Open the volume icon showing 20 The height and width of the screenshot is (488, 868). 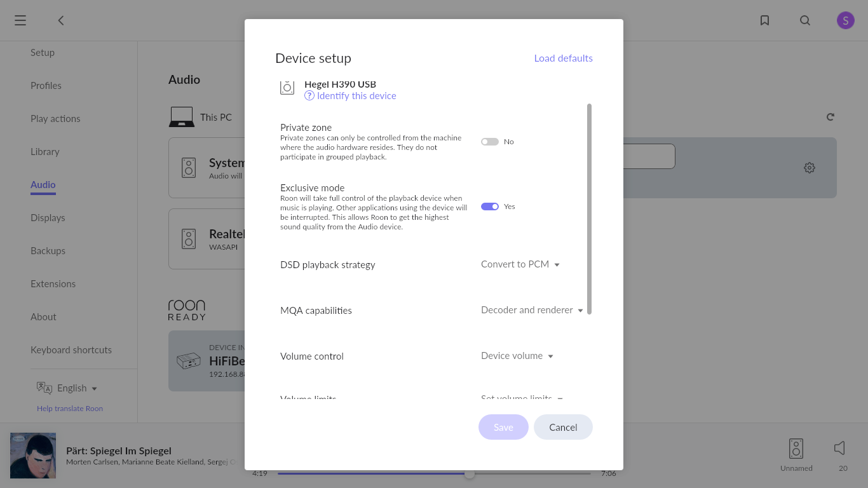(840, 448)
